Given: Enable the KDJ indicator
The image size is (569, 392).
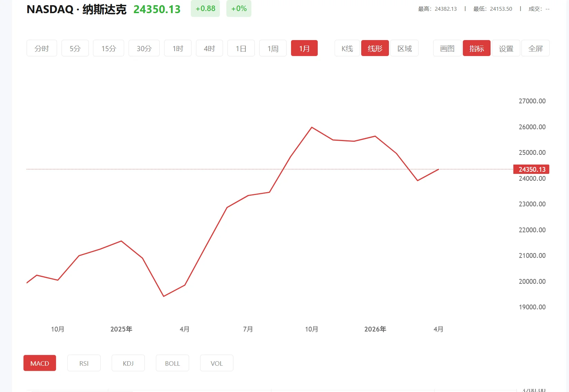Looking at the screenshot, I should point(128,363).
